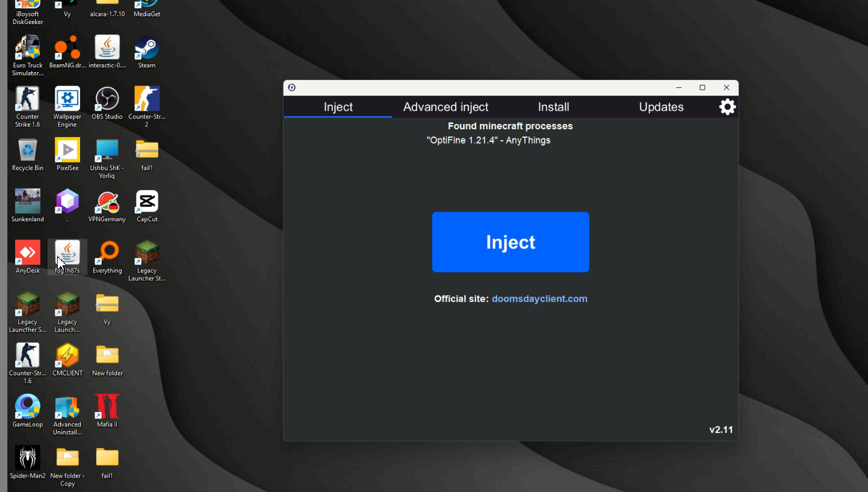Image resolution: width=868 pixels, height=492 pixels.
Task: Select the Wallpaper Engine shortcut
Action: [x=67, y=107]
